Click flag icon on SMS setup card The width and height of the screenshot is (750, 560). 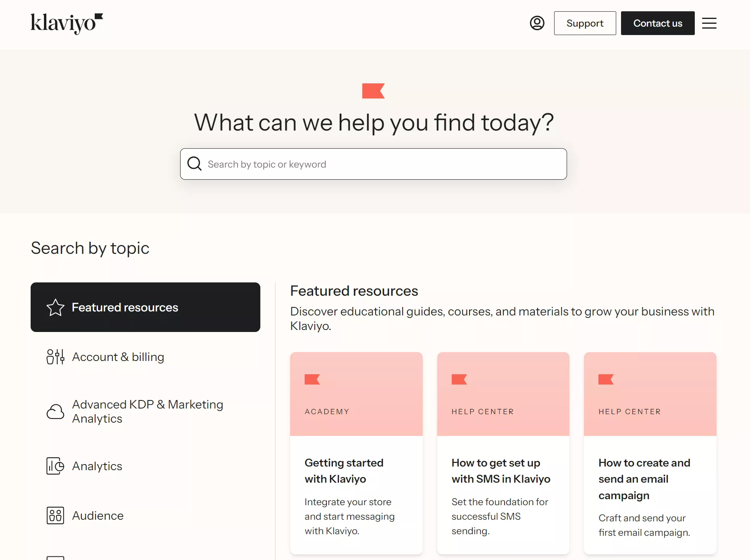[459, 380]
